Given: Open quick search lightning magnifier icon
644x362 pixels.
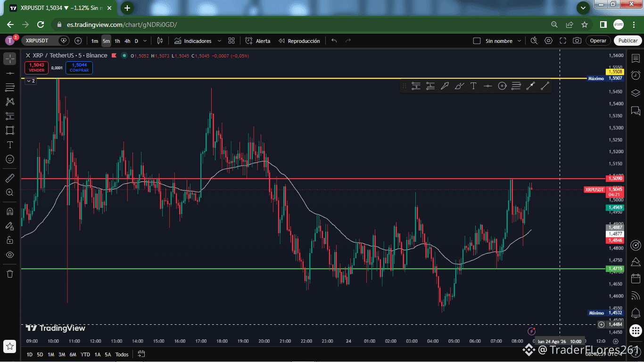Looking at the screenshot, I should (534, 41).
